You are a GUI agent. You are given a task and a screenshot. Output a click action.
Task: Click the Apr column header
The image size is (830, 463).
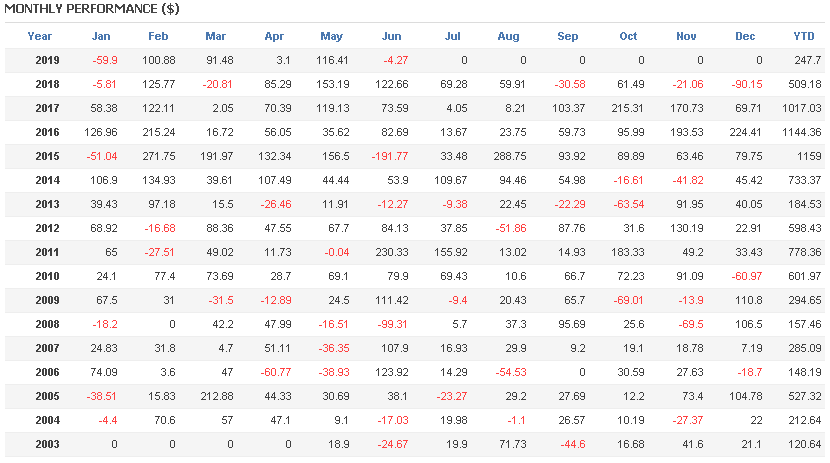(274, 36)
